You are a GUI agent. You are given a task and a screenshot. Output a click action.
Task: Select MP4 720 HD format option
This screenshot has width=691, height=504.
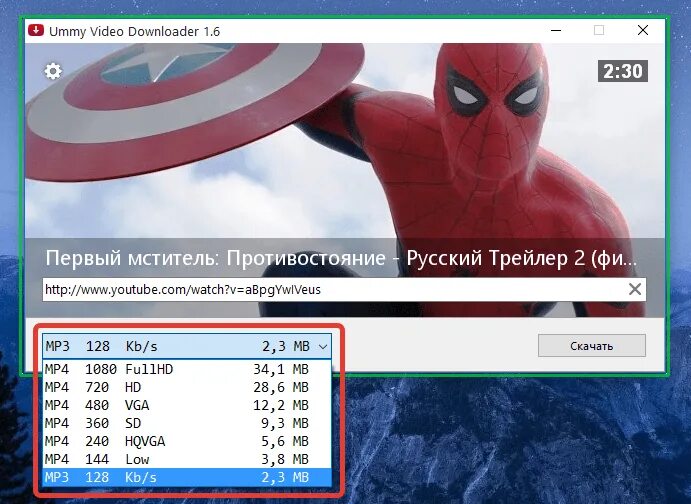(187, 387)
